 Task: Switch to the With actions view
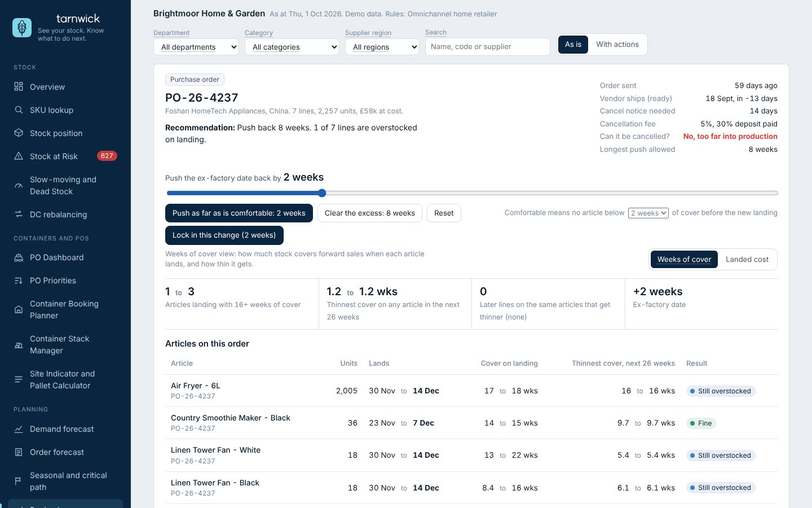pyautogui.click(x=617, y=45)
